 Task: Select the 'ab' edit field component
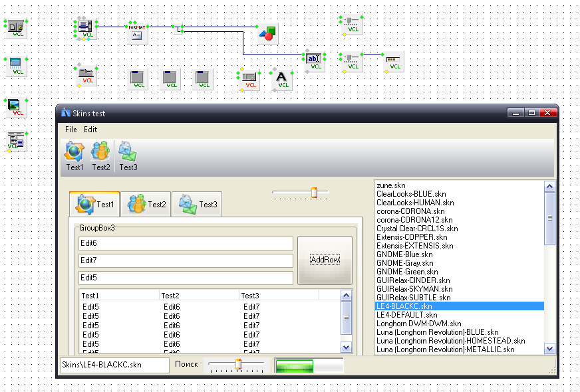click(315, 60)
